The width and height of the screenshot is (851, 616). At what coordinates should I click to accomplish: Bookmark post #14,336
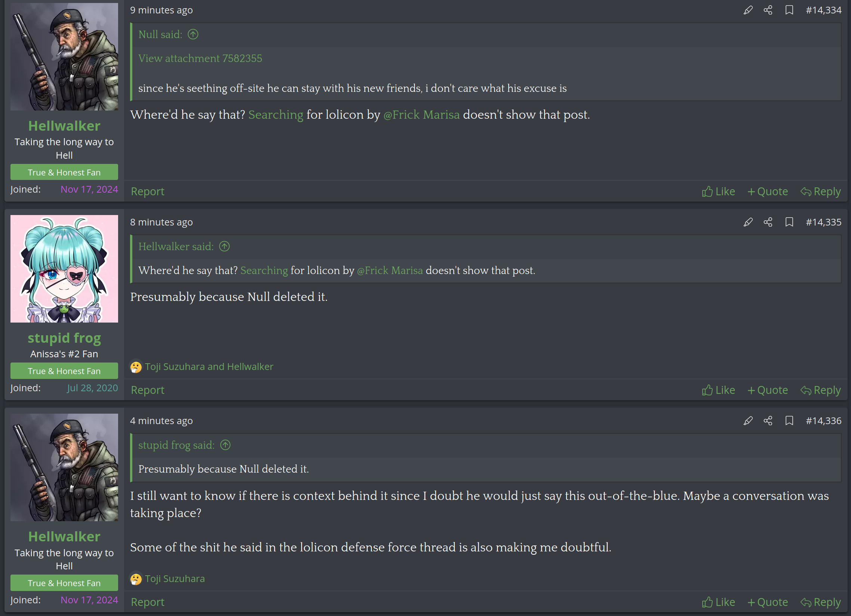(x=789, y=421)
